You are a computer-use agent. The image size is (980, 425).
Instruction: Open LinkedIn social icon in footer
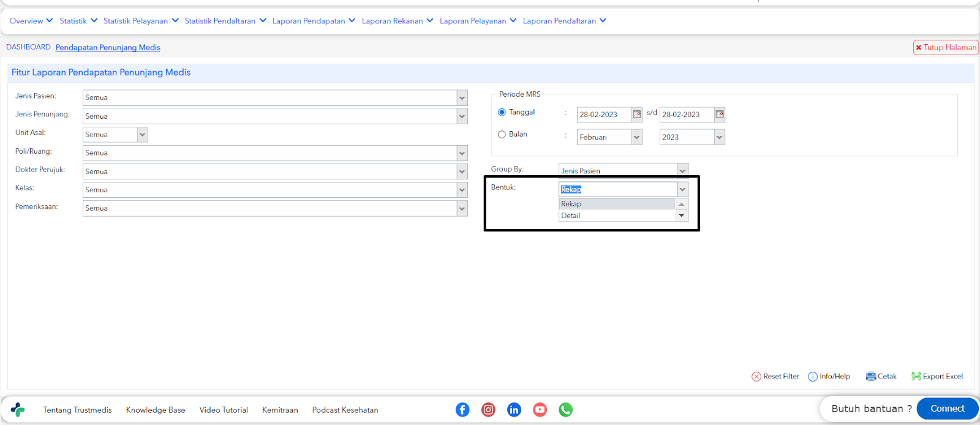click(514, 410)
